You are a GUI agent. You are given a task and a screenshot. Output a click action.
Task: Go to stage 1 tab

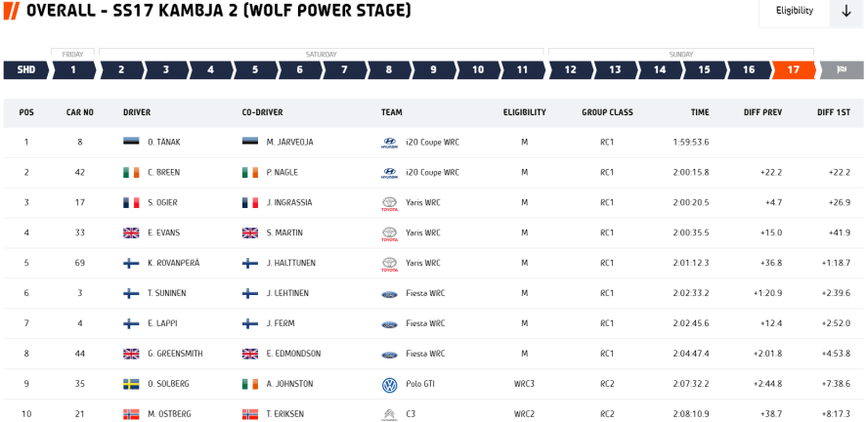(x=72, y=70)
